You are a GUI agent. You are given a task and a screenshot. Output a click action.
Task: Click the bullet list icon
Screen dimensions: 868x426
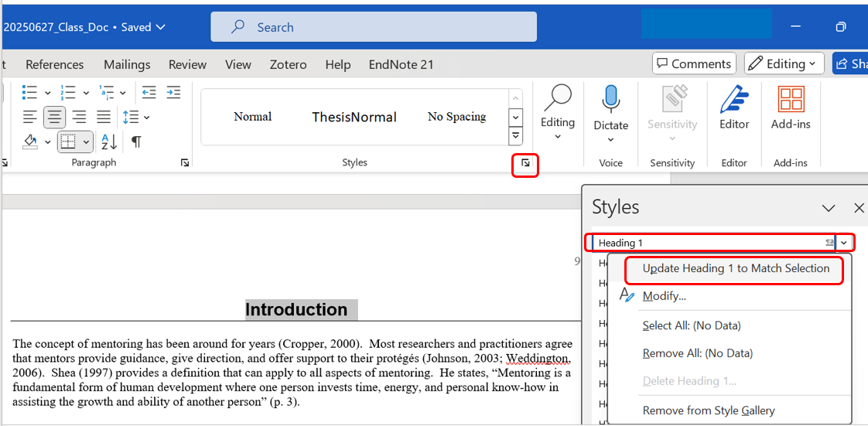(x=29, y=92)
